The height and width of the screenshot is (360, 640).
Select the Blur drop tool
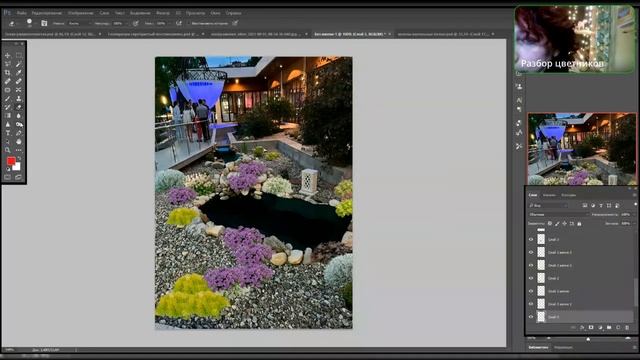click(x=19, y=116)
